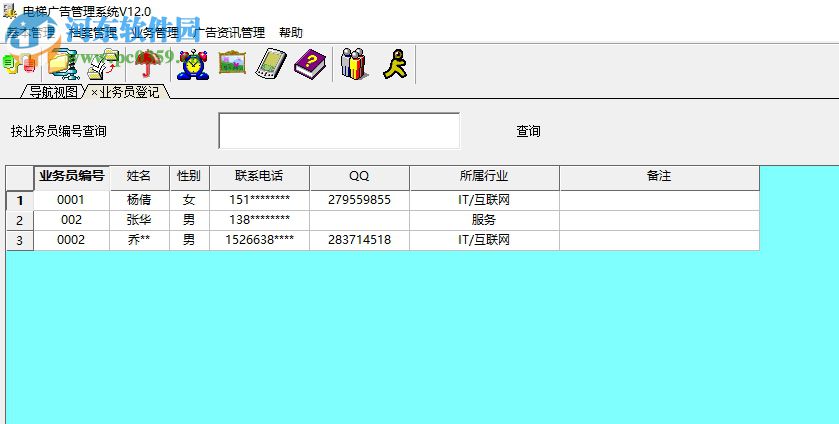Click the 按业务员编号查询 label

[58, 131]
